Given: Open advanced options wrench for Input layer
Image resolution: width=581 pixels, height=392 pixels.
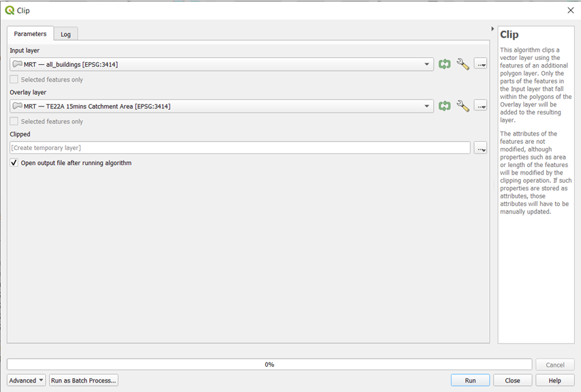Looking at the screenshot, I should (x=462, y=64).
